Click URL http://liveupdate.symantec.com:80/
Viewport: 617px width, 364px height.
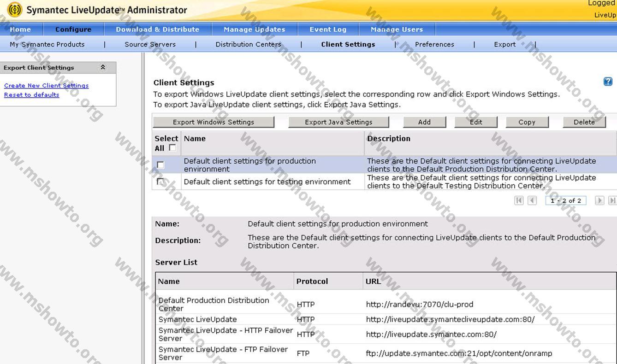431,335
